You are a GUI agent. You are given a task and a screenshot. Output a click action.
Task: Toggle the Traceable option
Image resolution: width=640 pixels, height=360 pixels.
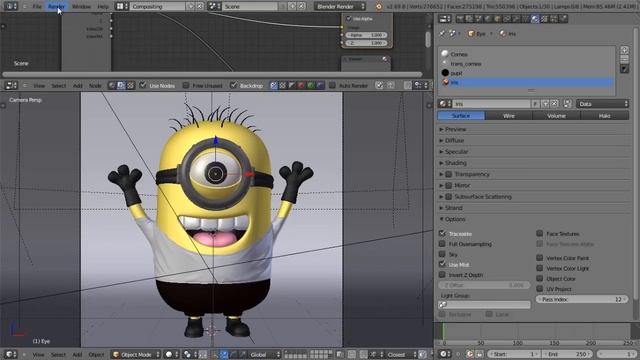(x=442, y=233)
